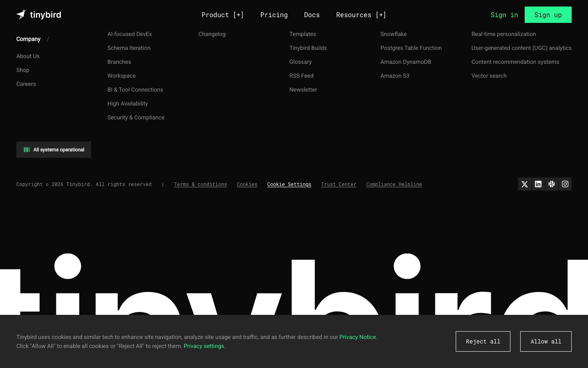Viewport: 588px width, 368px height.
Task: Open the Templates link
Action: pyautogui.click(x=303, y=34)
